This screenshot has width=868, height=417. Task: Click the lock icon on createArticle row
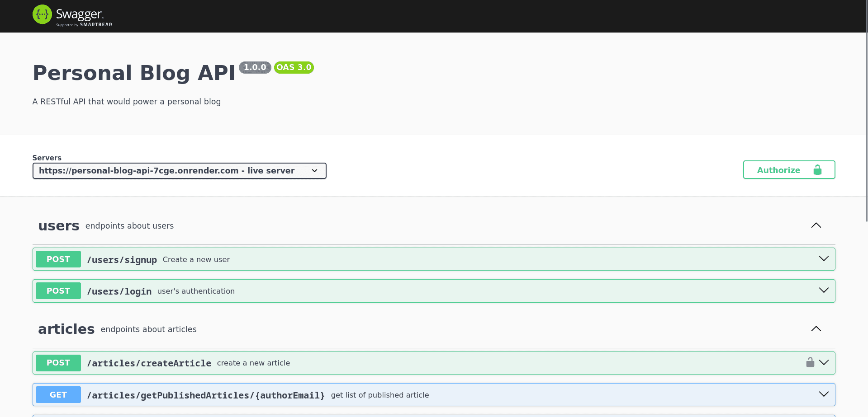tap(810, 362)
